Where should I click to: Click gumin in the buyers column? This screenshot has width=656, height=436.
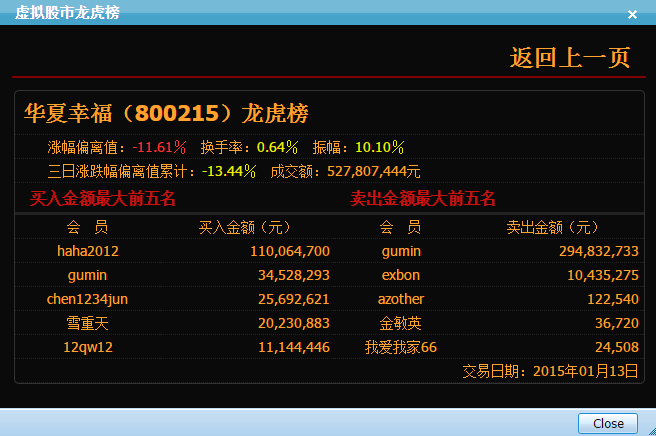coord(88,275)
